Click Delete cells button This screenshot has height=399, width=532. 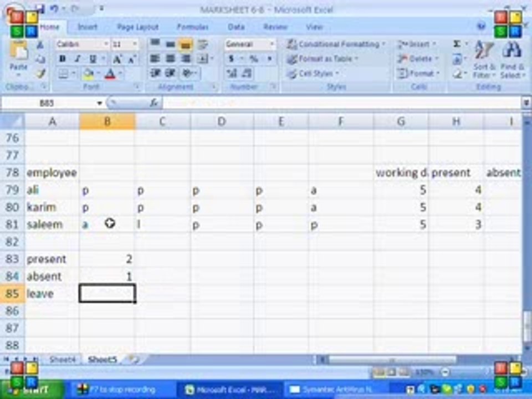click(x=419, y=59)
